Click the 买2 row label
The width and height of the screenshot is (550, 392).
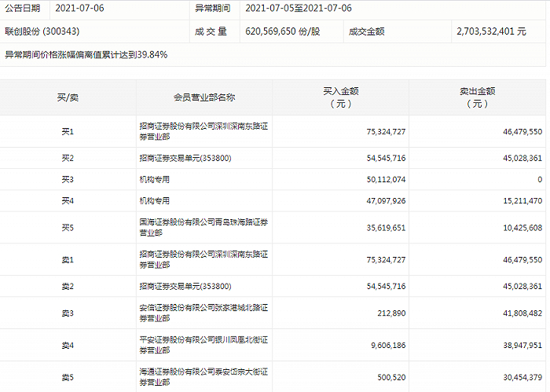click(x=68, y=158)
